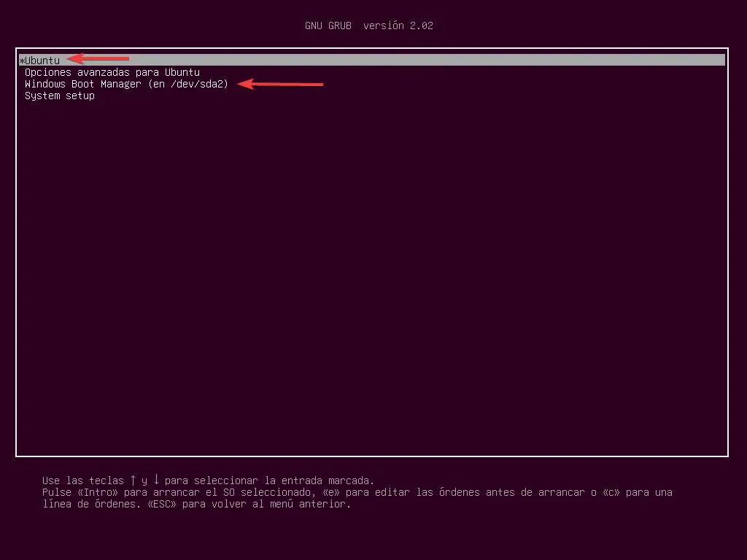Select Windows Boot Manager (en /dev/sda2)
Image resolution: width=747 pixels, height=560 pixels.
[x=126, y=85]
